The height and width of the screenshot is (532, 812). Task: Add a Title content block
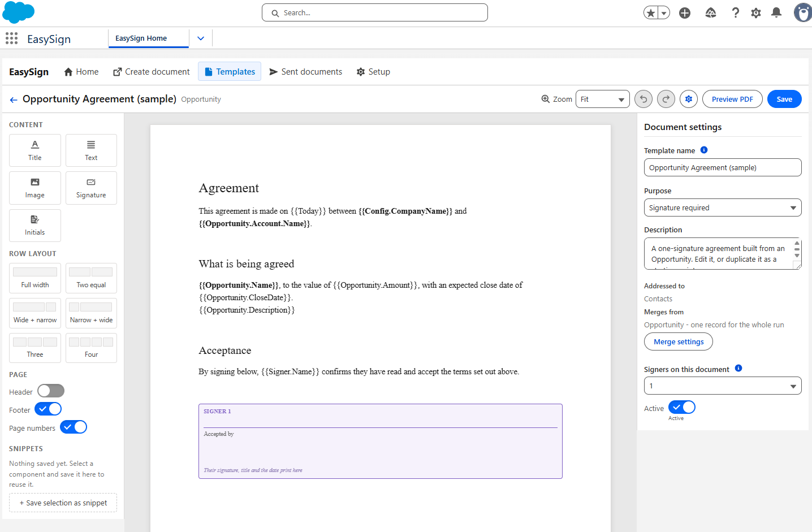pyautogui.click(x=35, y=150)
